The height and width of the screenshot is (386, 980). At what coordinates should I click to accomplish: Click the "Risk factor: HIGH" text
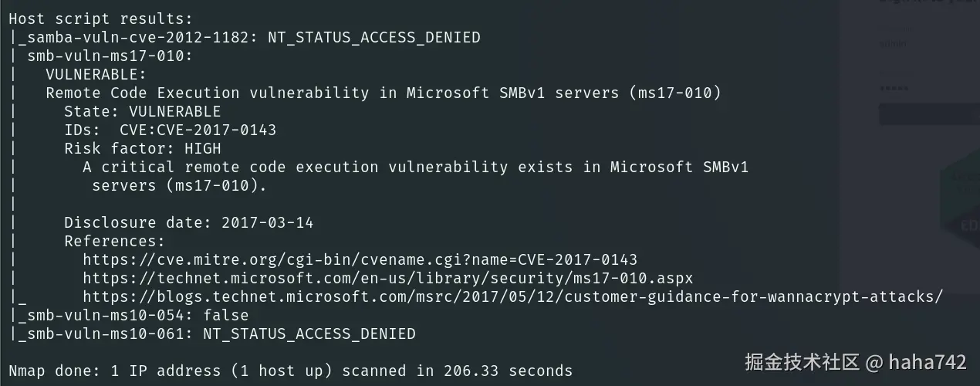pos(142,148)
